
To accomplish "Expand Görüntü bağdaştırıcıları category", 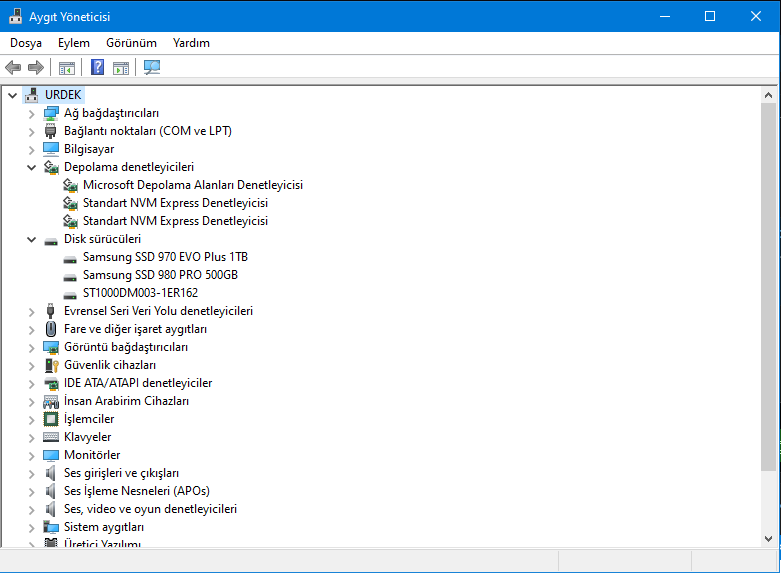I will point(31,347).
